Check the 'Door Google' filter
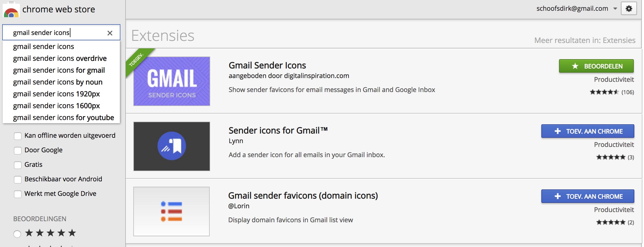This screenshot has width=644, height=247. [x=18, y=150]
